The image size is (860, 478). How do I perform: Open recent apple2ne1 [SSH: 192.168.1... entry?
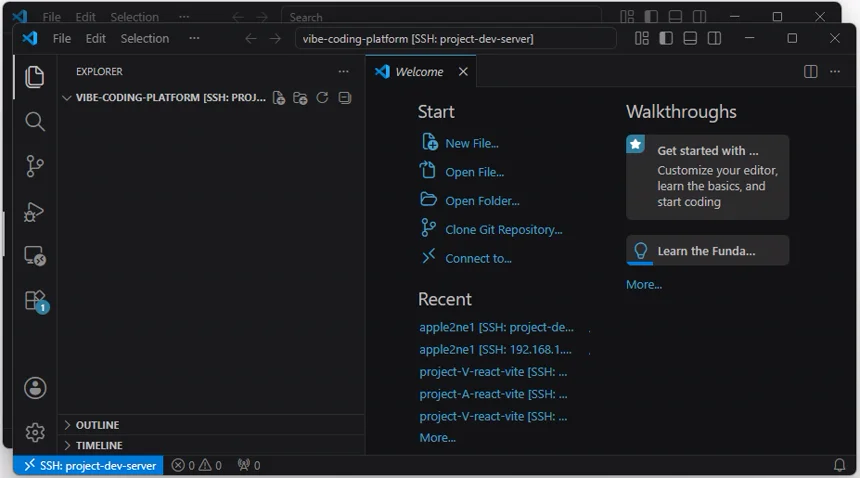tap(495, 350)
